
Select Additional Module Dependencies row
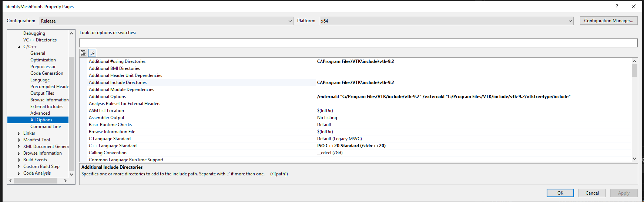point(355,90)
